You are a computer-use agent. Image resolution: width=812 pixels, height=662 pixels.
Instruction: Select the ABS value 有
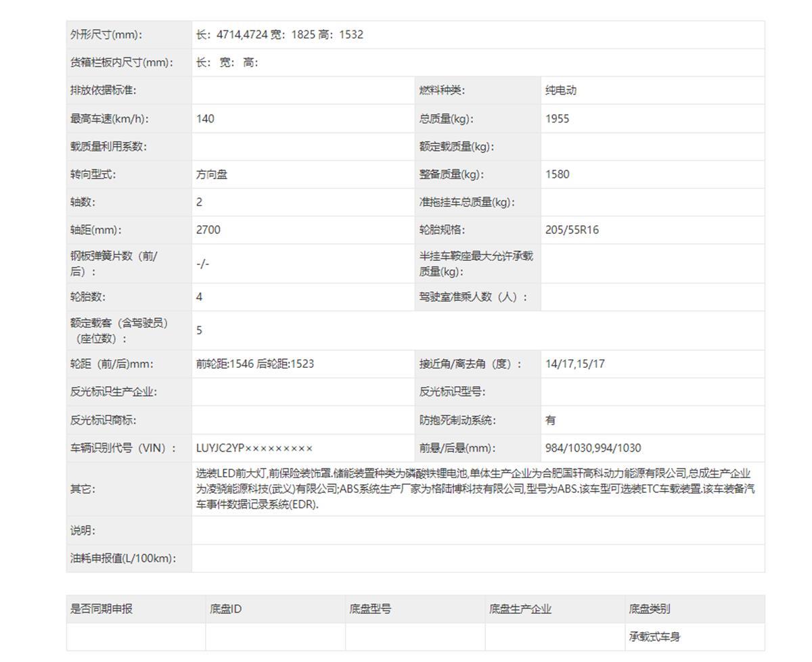(x=551, y=420)
